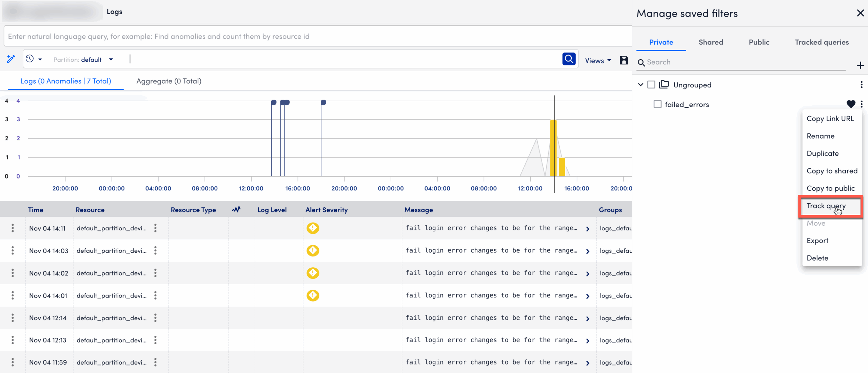Screen dimensions: 868x373
Task: Add a new saved filter with the plus icon
Action: (861, 65)
